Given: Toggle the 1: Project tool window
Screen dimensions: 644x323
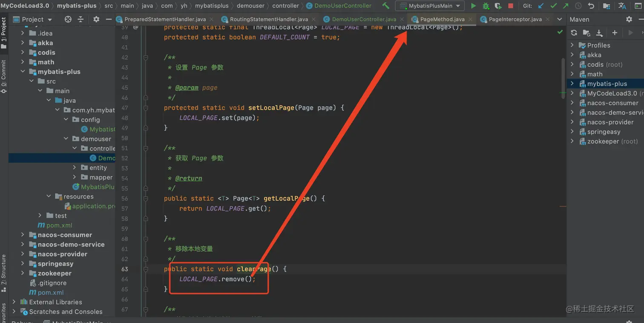Looking at the screenshot, I should tap(4, 33).
